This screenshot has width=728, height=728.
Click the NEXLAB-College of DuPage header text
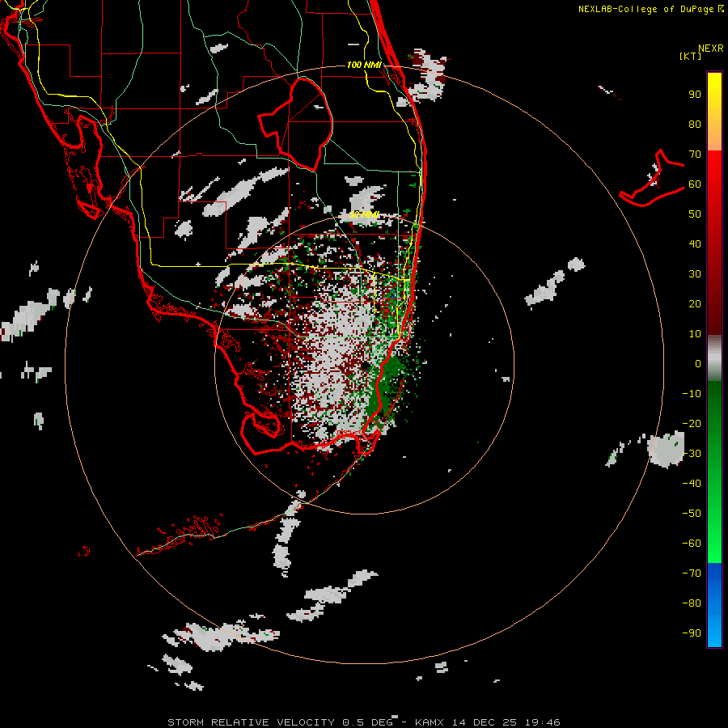click(x=651, y=9)
